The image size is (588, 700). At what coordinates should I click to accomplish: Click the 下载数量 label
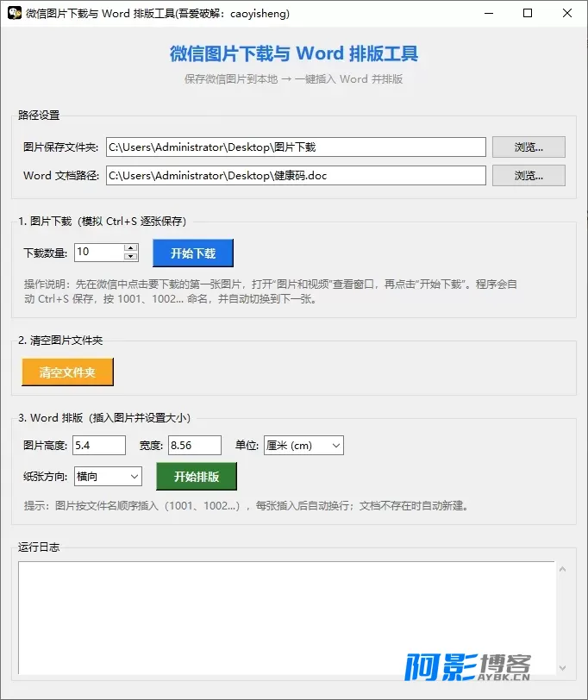45,253
